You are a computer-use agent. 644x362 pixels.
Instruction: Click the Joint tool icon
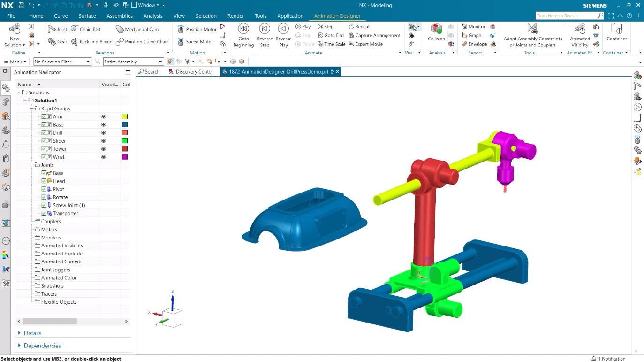click(52, 29)
